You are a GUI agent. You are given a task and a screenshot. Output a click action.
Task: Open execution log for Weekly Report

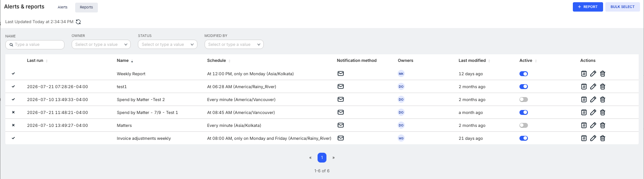click(x=584, y=73)
